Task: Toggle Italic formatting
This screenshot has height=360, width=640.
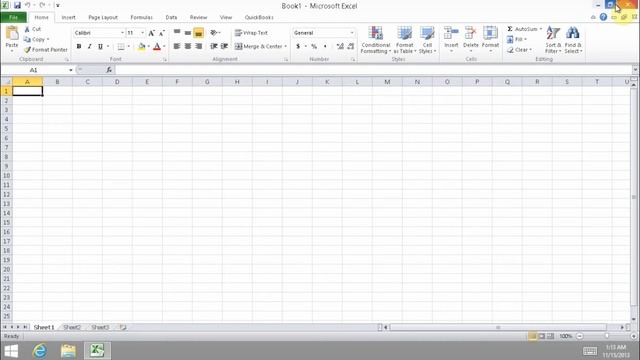Action: point(89,47)
